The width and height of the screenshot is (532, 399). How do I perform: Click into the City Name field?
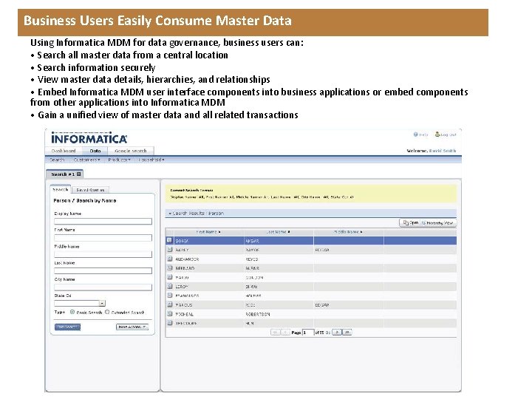click(103, 287)
